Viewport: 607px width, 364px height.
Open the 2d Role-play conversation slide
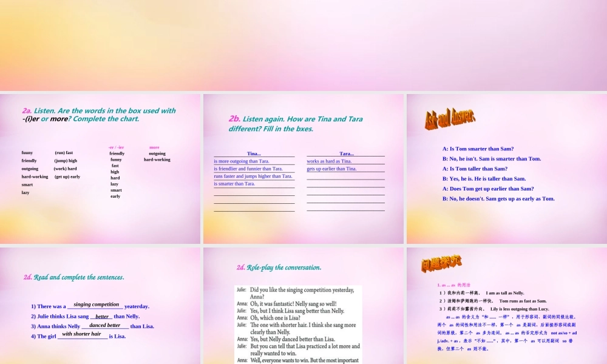tap(303, 305)
